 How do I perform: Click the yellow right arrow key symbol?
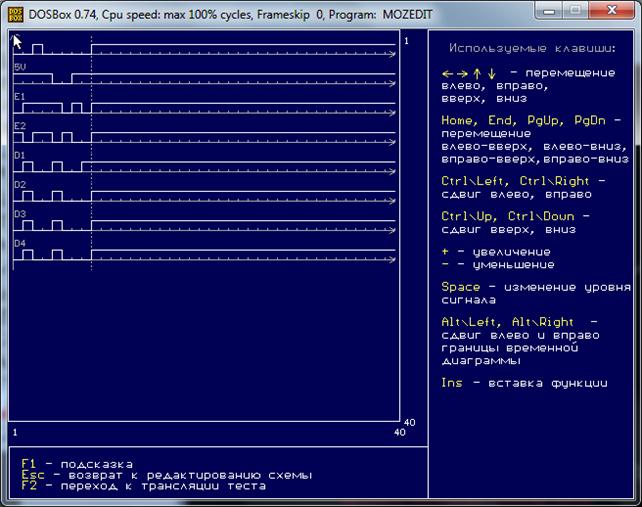coord(462,74)
